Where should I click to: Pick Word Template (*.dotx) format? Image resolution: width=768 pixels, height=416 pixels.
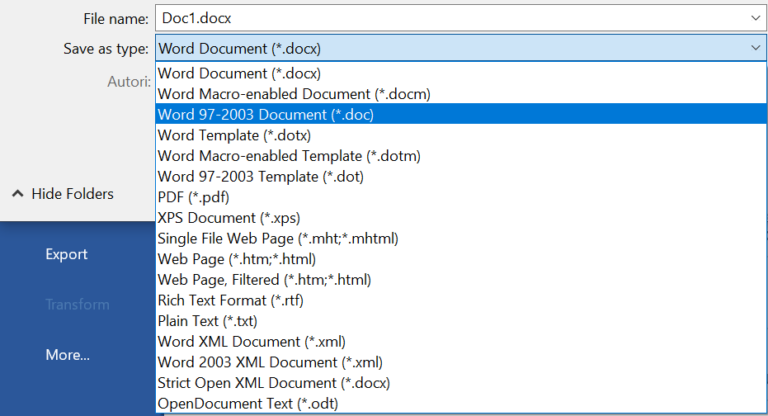click(x=460, y=135)
